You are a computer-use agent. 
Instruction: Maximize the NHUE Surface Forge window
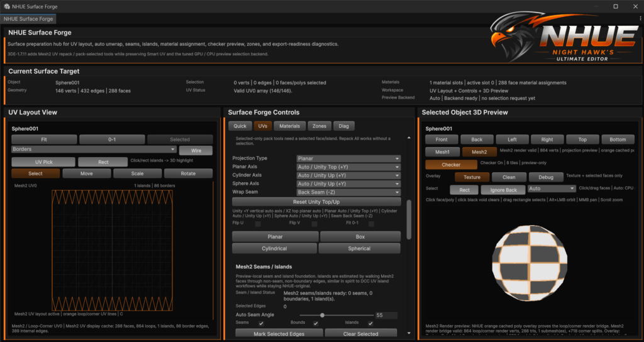pyautogui.click(x=616, y=6)
